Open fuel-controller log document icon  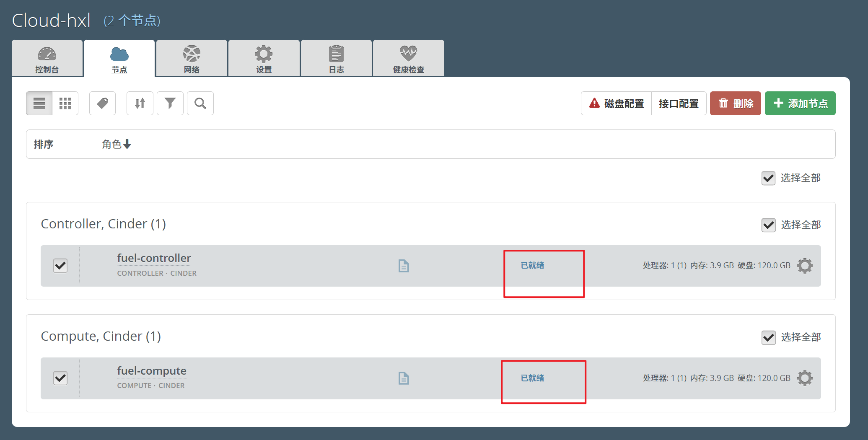[404, 266]
